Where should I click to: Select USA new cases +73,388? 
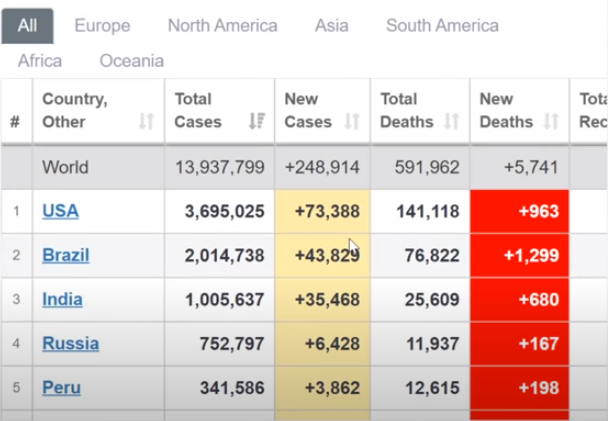(x=327, y=211)
